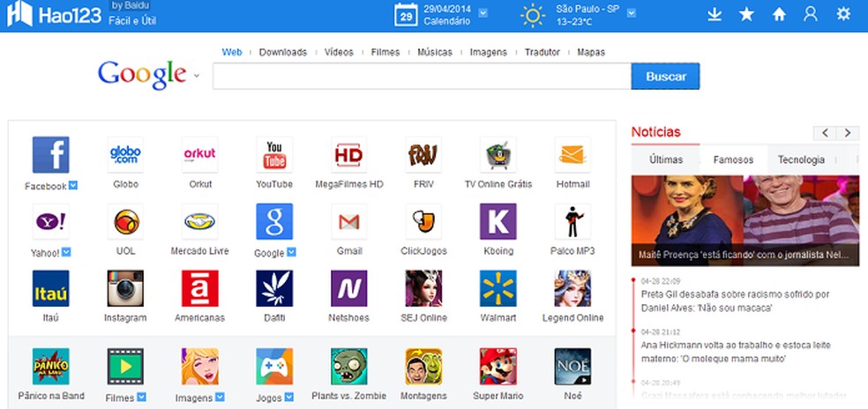
Task: Open the Itaú bank icon
Action: 51,288
